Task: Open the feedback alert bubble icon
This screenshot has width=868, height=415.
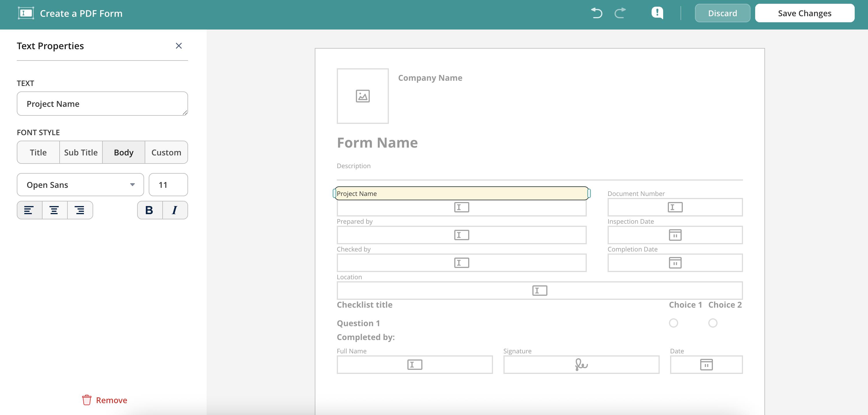Action: pos(657,13)
